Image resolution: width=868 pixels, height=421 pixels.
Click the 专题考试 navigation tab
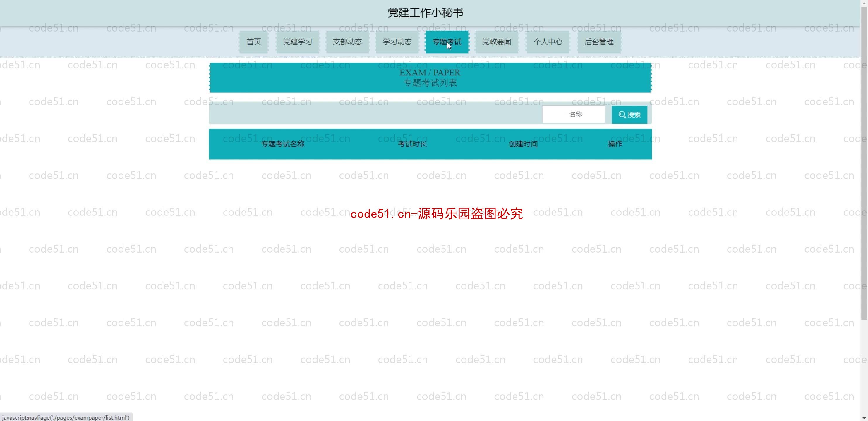447,42
